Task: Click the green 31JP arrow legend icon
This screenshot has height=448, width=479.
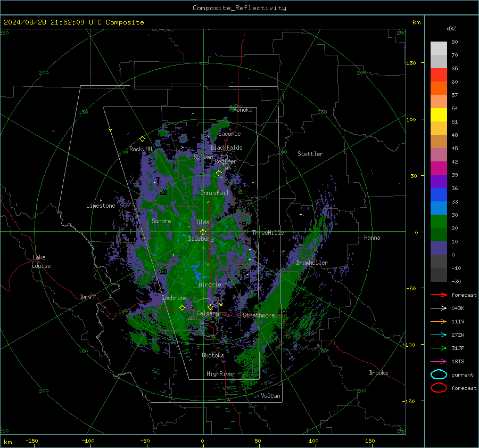Action: pos(439,348)
